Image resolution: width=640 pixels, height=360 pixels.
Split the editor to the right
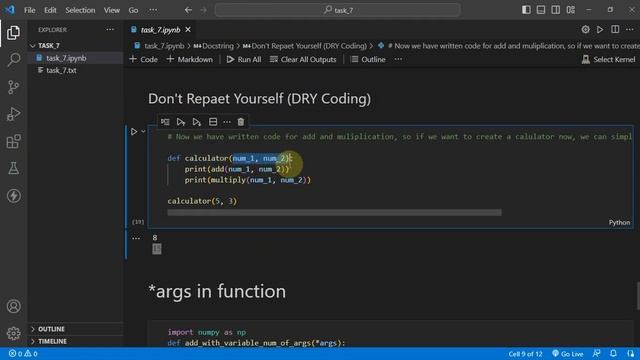(615, 29)
